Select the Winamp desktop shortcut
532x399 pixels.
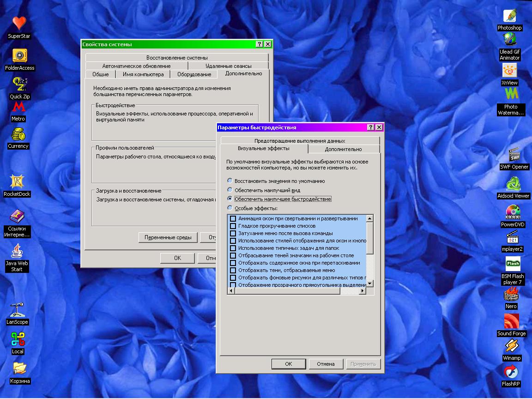511,346
